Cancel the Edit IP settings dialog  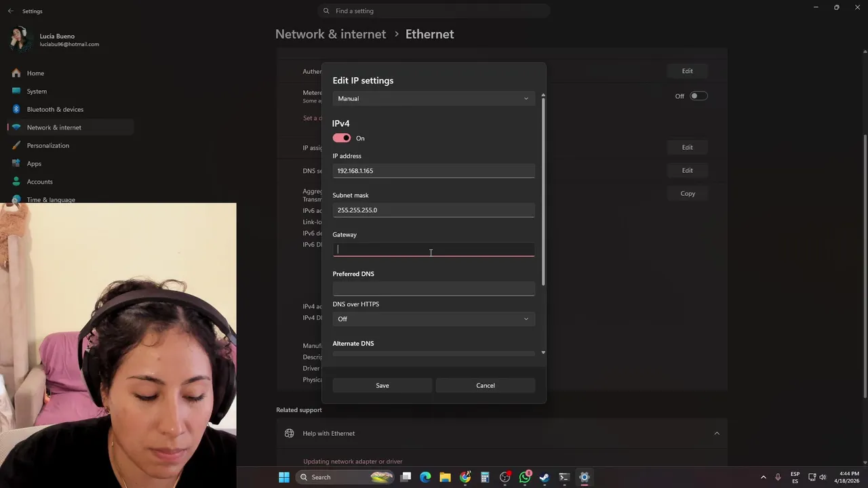(486, 386)
